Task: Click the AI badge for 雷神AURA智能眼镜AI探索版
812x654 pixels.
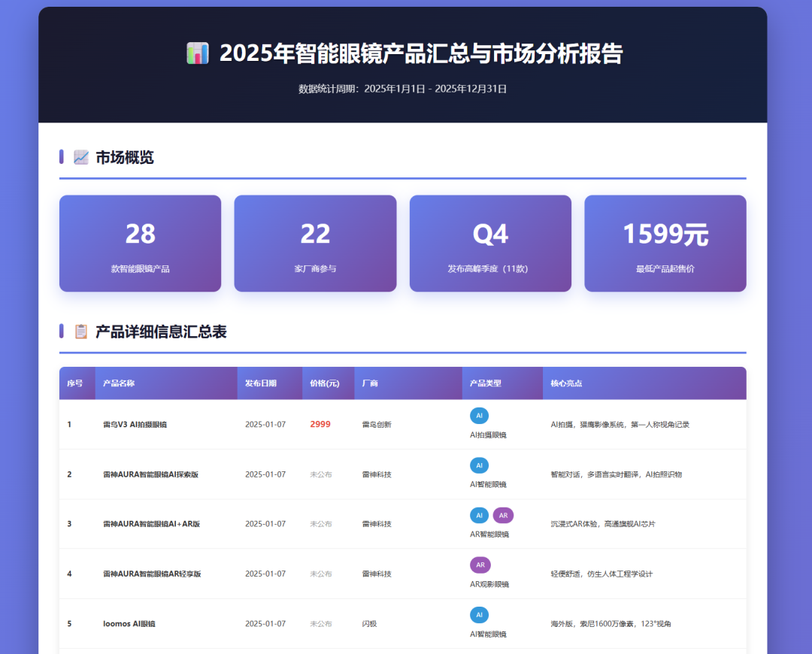Action: pyautogui.click(x=479, y=465)
